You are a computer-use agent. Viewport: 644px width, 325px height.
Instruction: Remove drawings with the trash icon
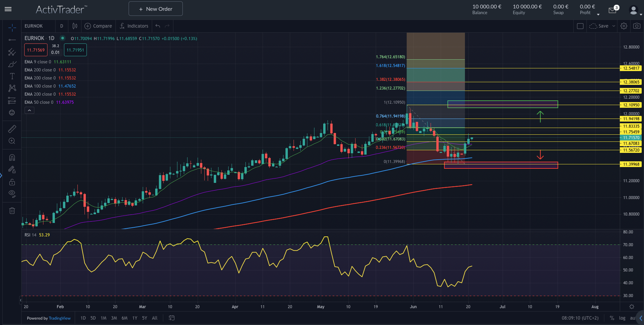pos(12,211)
